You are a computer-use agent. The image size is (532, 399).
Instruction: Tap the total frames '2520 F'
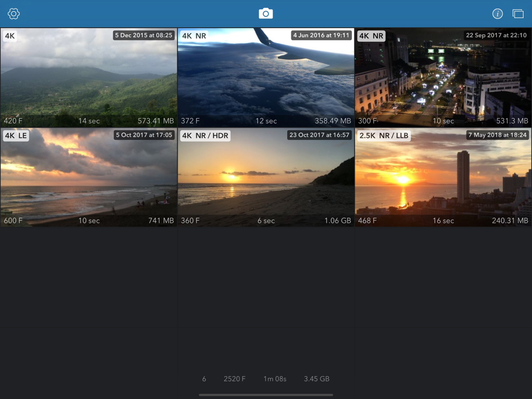235,379
